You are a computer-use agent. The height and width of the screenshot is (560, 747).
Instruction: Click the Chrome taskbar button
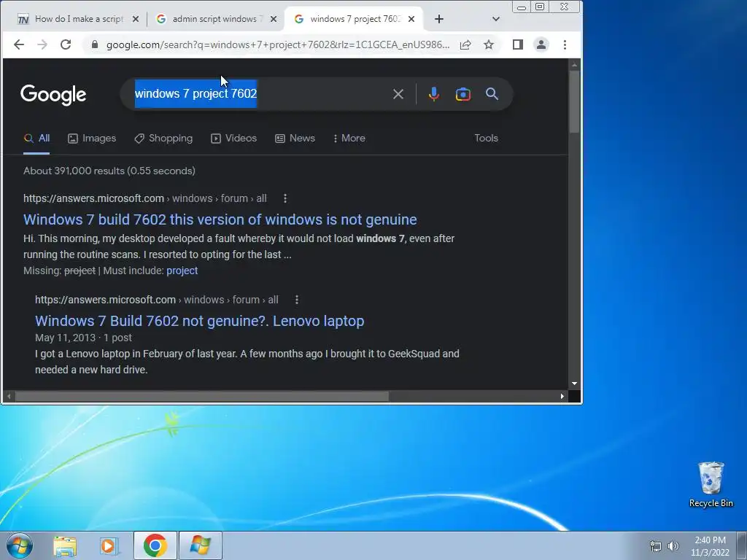(155, 545)
